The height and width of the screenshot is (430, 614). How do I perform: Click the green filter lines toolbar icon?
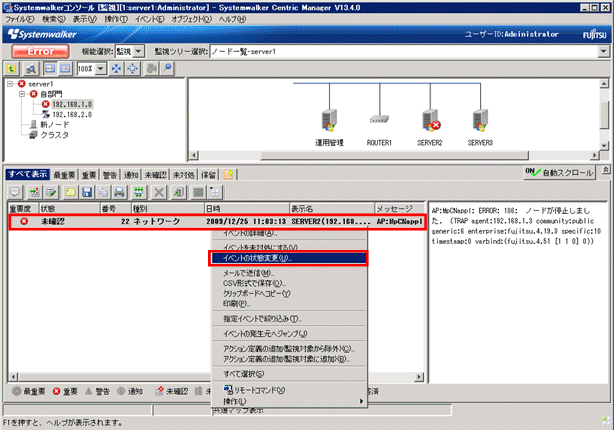pyautogui.click(x=139, y=192)
